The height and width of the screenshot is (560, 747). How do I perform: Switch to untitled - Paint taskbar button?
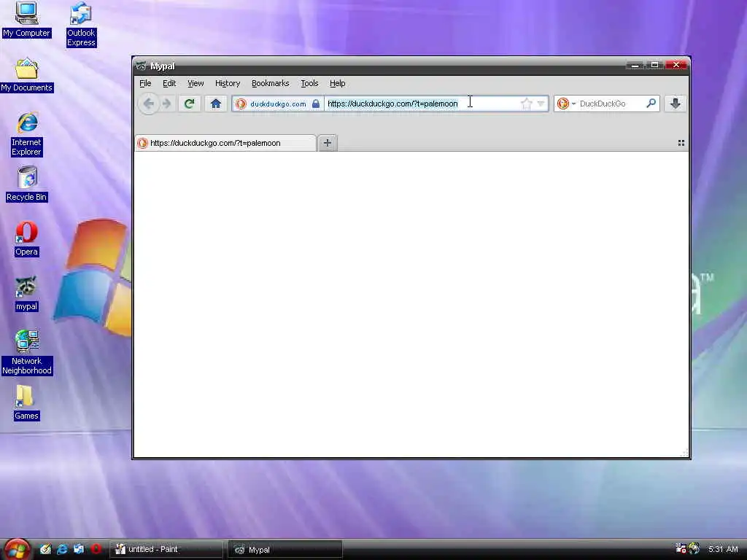[x=166, y=550]
